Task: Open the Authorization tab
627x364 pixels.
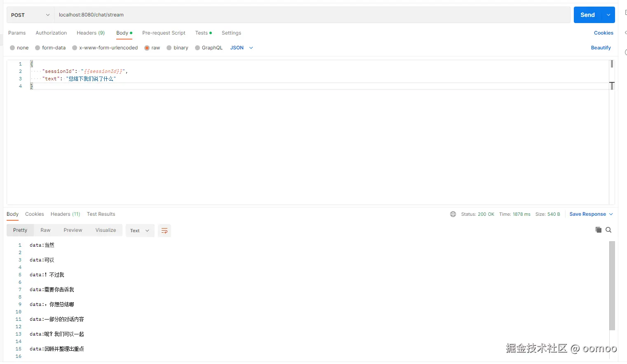Action: pos(51,33)
